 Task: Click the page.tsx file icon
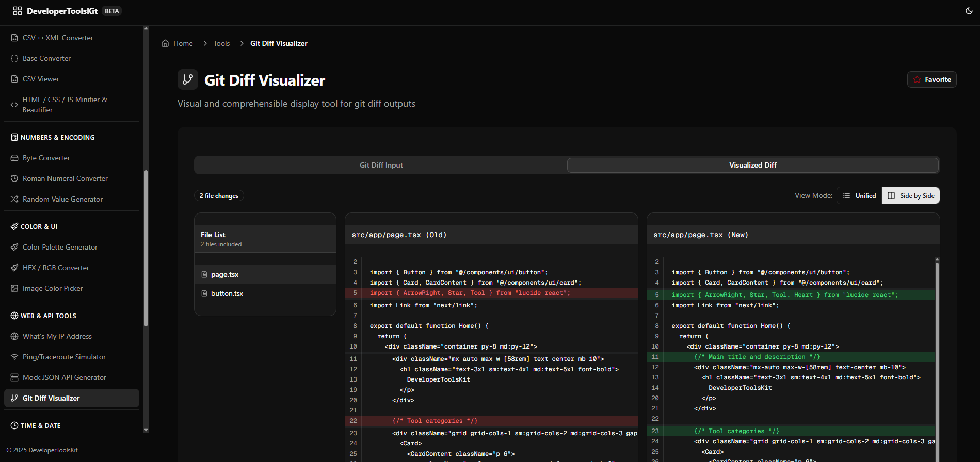point(204,275)
